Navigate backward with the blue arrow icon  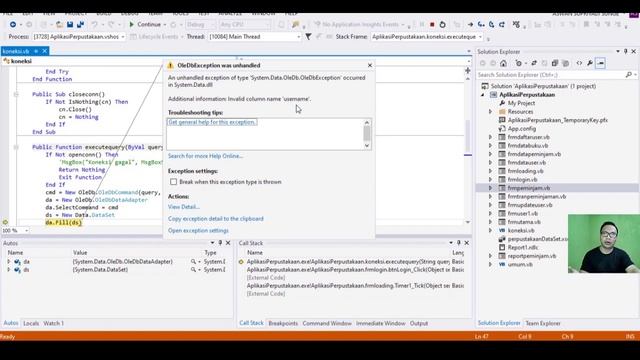coord(13,25)
